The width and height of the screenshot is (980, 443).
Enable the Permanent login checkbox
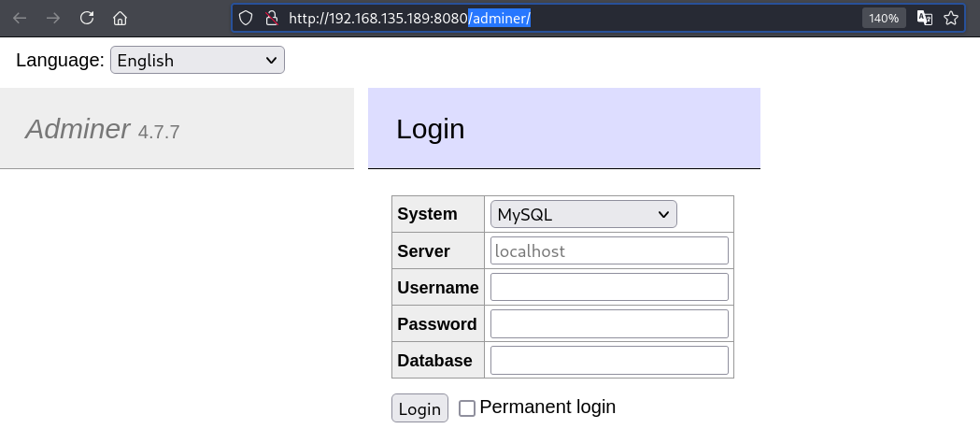coord(467,408)
